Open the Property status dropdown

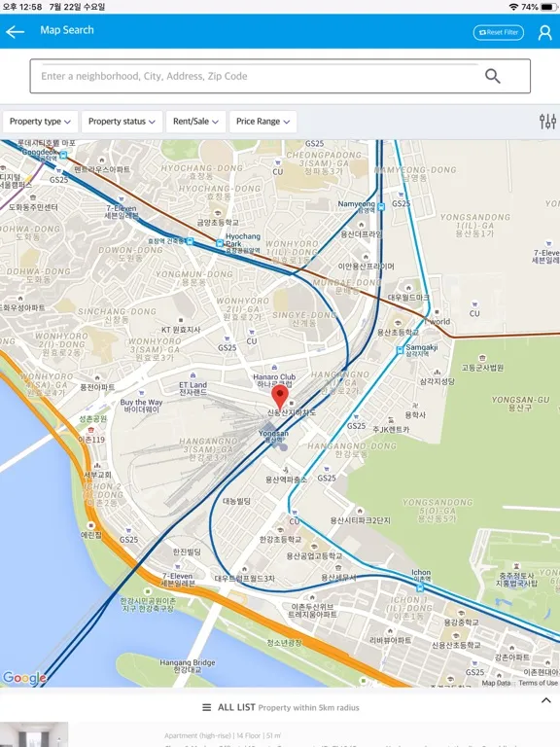[x=122, y=122]
